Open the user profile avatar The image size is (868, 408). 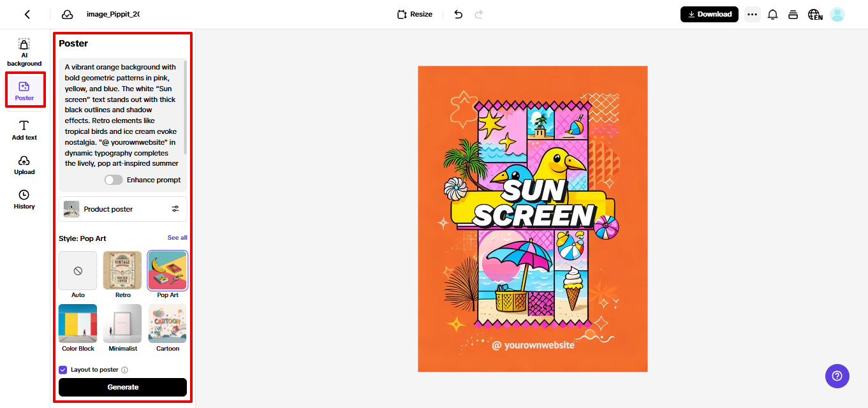point(837,14)
